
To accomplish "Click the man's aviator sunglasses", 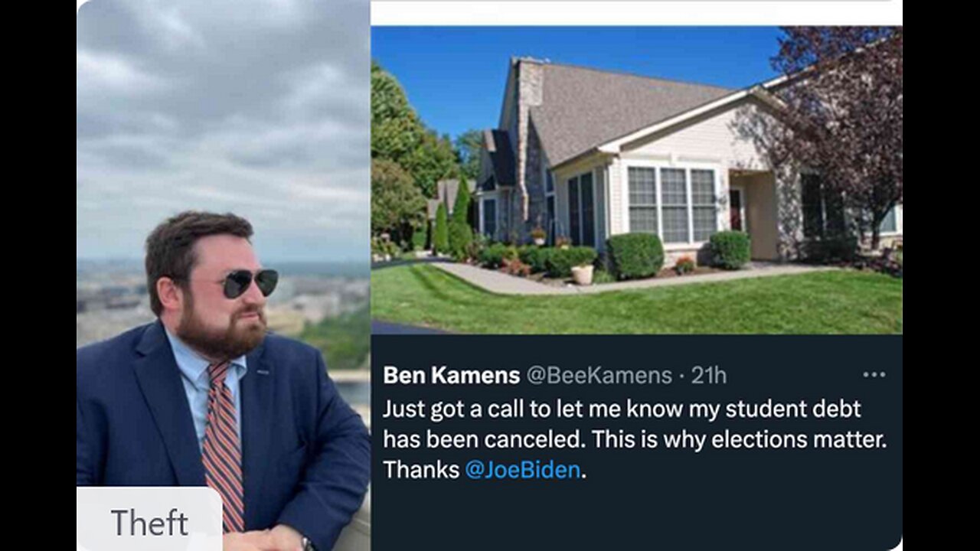I will pyautogui.click(x=248, y=283).
